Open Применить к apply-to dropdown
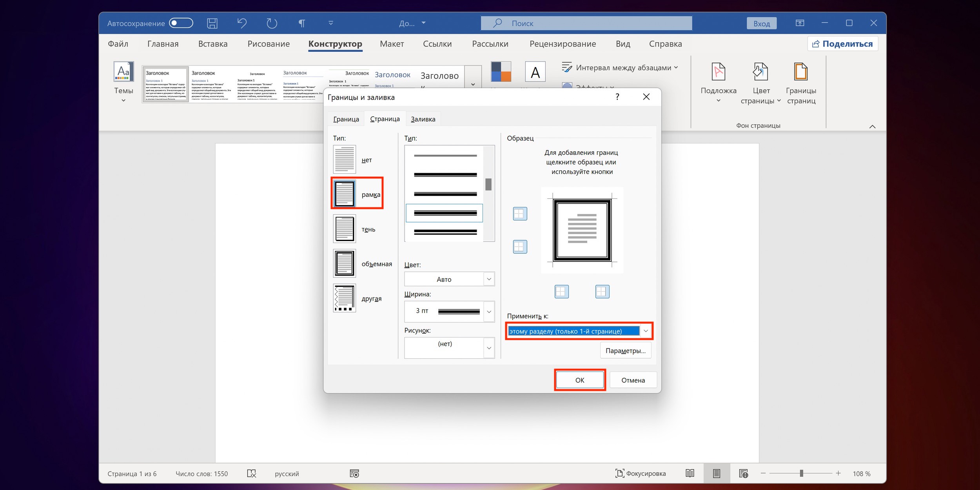980x490 pixels. (x=645, y=331)
